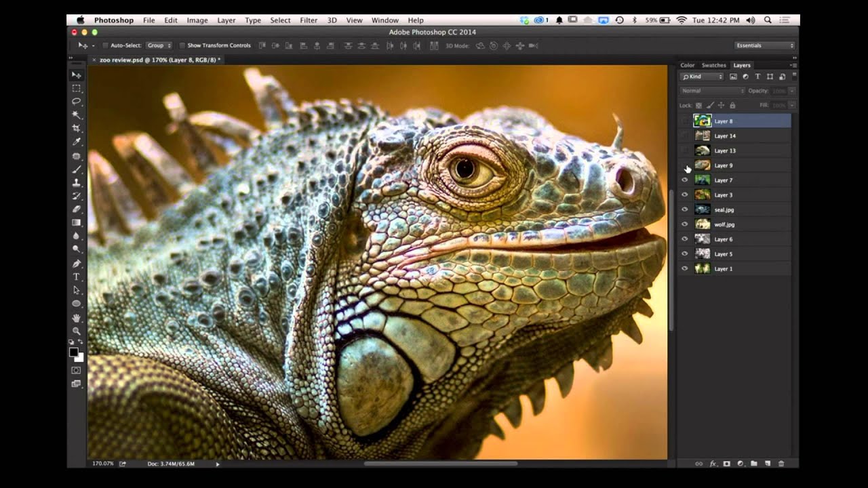Select the Pen tool
This screenshot has width=868, height=488.
coord(76,263)
